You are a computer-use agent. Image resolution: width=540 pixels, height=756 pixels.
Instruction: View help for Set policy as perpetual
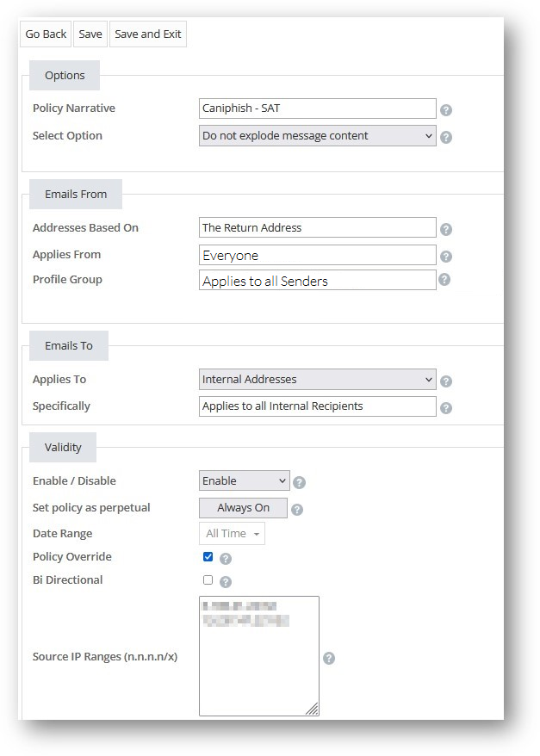click(296, 508)
